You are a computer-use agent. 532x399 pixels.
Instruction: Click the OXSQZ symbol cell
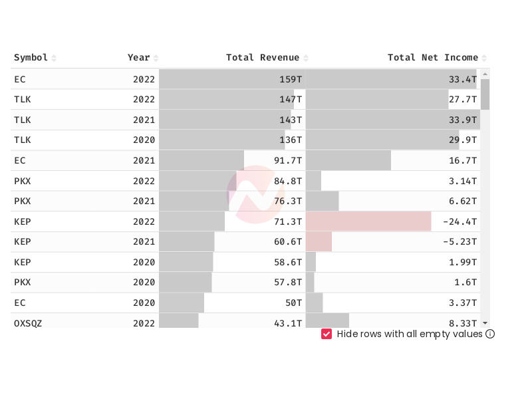[28, 323]
